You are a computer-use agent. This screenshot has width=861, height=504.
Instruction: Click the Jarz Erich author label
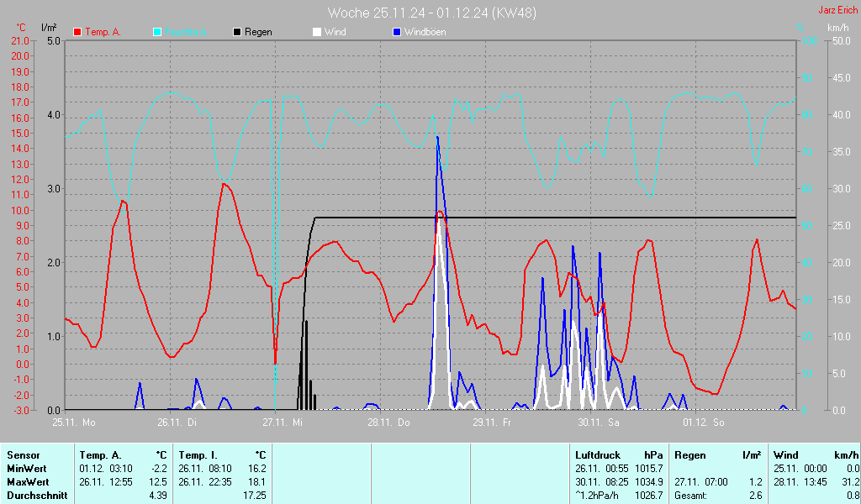tap(837, 11)
